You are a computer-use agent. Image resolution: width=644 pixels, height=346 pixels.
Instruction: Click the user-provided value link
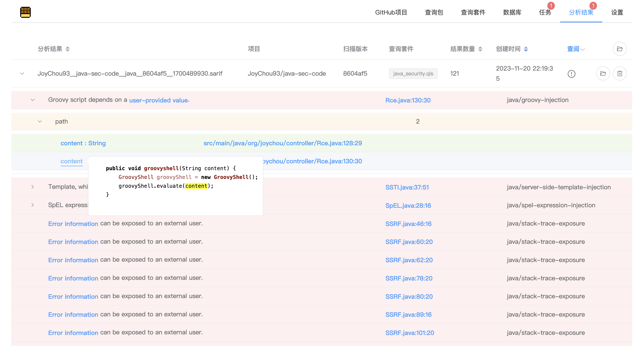tap(158, 100)
